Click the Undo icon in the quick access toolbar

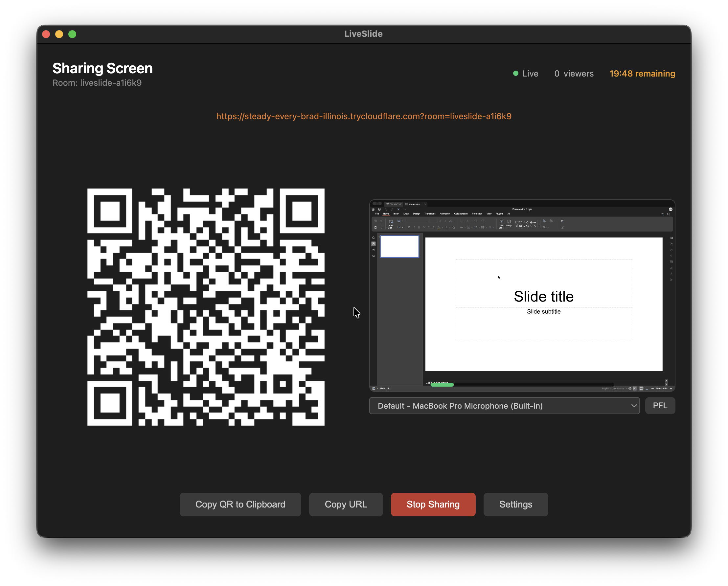coord(386,209)
